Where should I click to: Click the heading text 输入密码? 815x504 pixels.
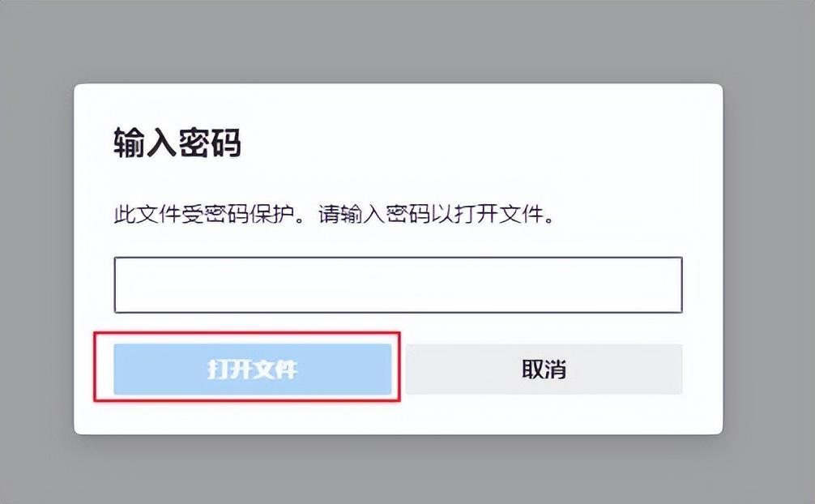coord(177,143)
